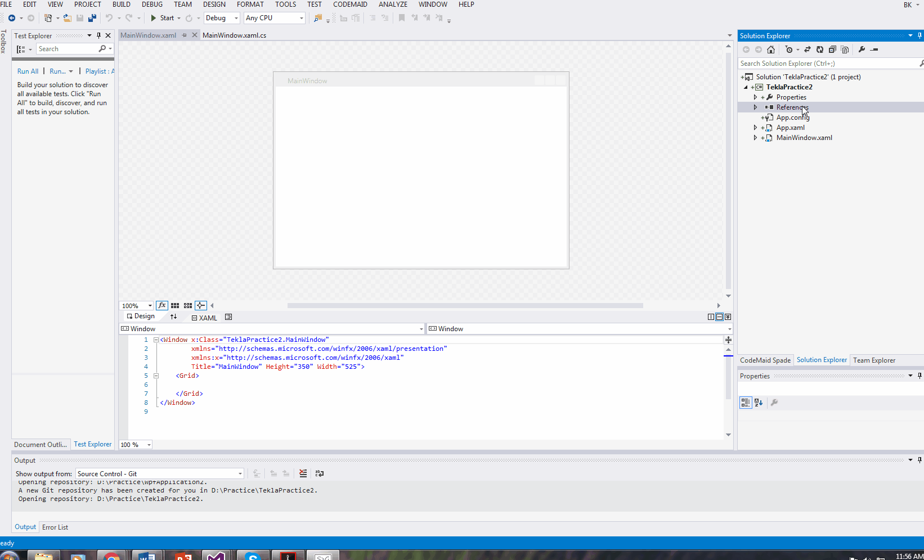This screenshot has width=924, height=560.
Task: Toggle snap to gridlines in designer
Action: click(x=188, y=305)
